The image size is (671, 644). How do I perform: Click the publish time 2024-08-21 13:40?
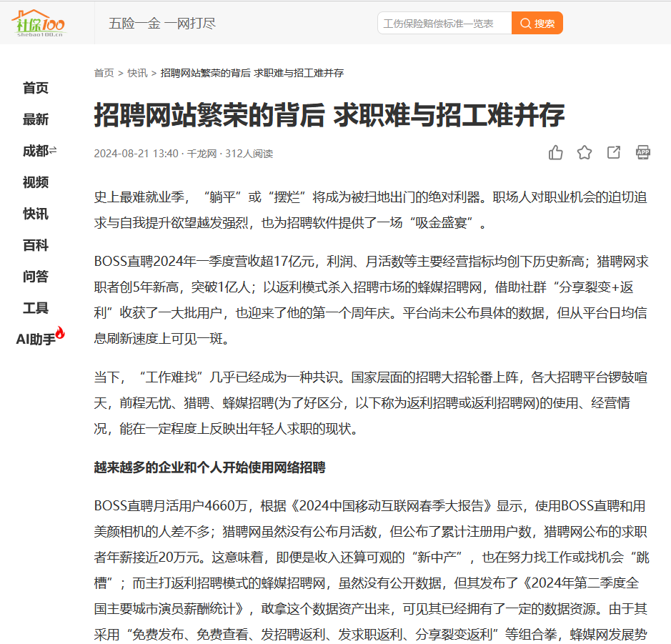click(x=136, y=154)
